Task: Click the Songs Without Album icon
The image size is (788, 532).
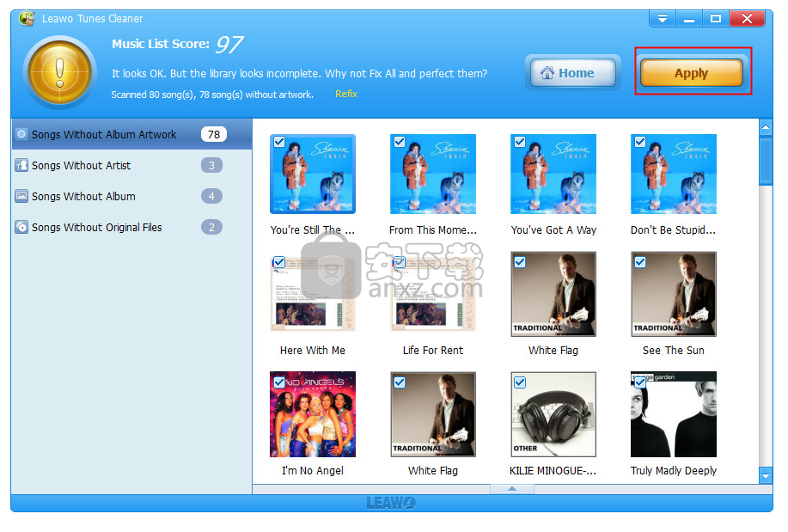Action: 21,196
